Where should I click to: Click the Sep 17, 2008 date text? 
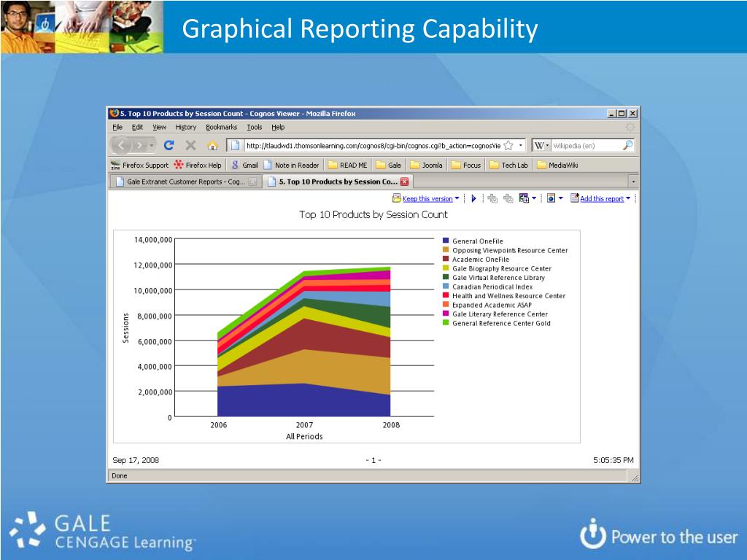pyautogui.click(x=136, y=460)
